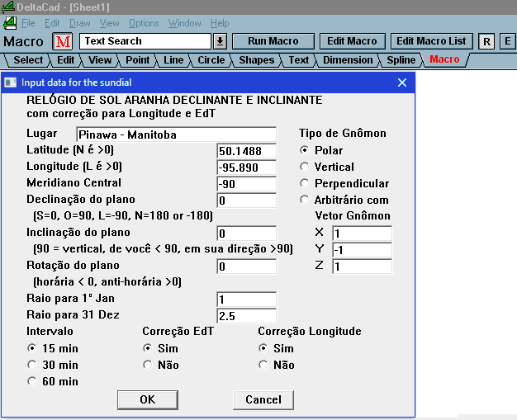Choose the 30 min interval option
Image resolution: width=517 pixels, height=420 pixels.
(32, 365)
